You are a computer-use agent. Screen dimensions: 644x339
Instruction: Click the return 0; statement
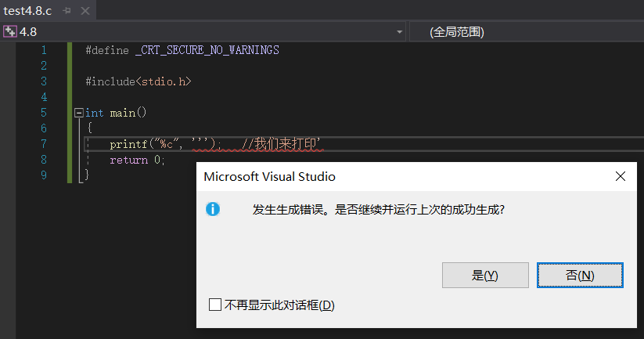tap(137, 160)
